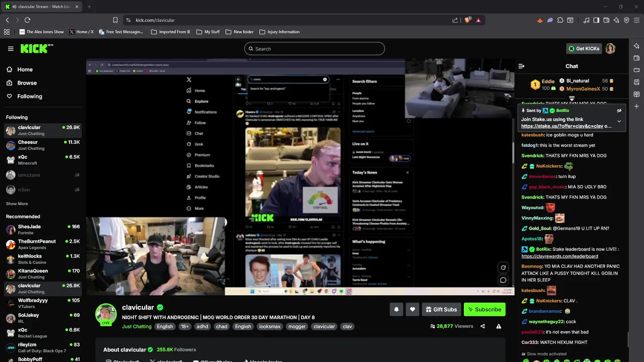Open MetaMask fox extension
This screenshot has height=362, width=644.
(540, 20)
